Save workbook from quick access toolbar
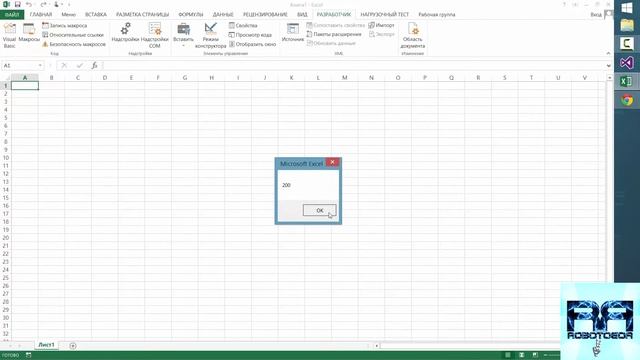The width and height of the screenshot is (640, 360). [x=18, y=4]
